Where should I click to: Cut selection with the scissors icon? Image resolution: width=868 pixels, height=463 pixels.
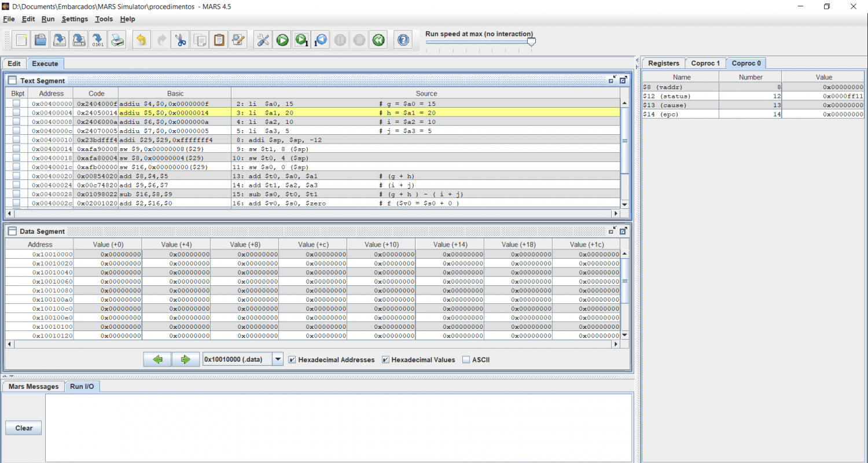pyautogui.click(x=181, y=40)
